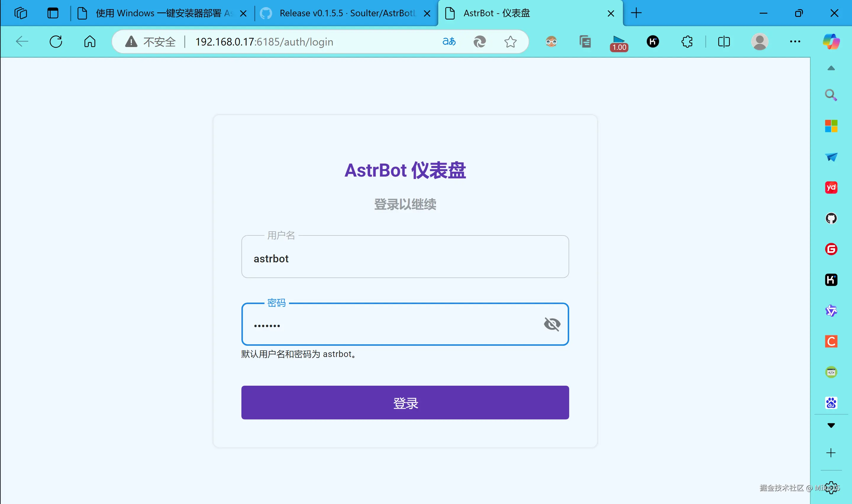Image resolution: width=852 pixels, height=504 pixels.
Task: Open GitHub from the Edge sidebar
Action: tap(831, 218)
